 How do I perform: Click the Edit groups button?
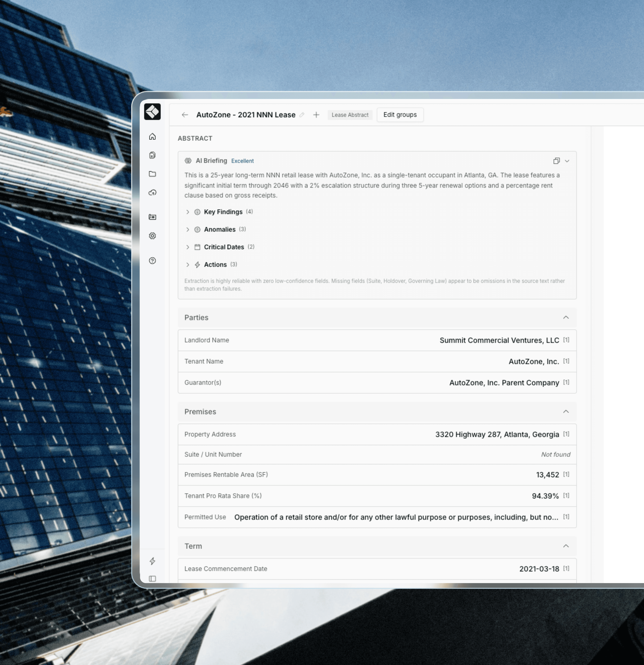(x=400, y=115)
